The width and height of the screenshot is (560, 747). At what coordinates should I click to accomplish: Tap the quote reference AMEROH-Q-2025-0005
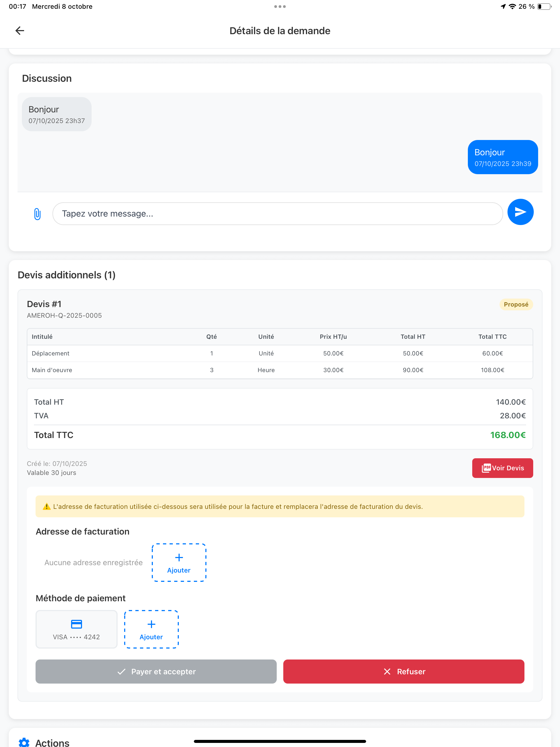(64, 316)
